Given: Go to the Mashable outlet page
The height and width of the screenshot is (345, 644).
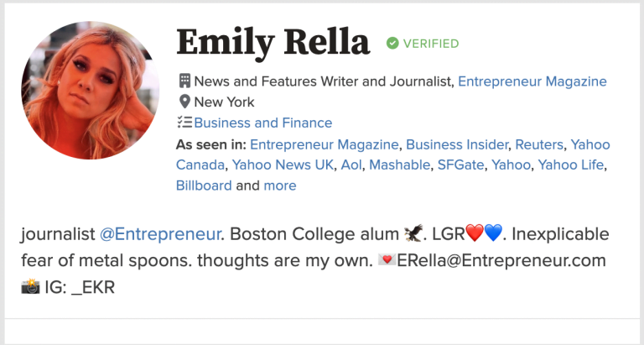Looking at the screenshot, I should click(x=399, y=165).
